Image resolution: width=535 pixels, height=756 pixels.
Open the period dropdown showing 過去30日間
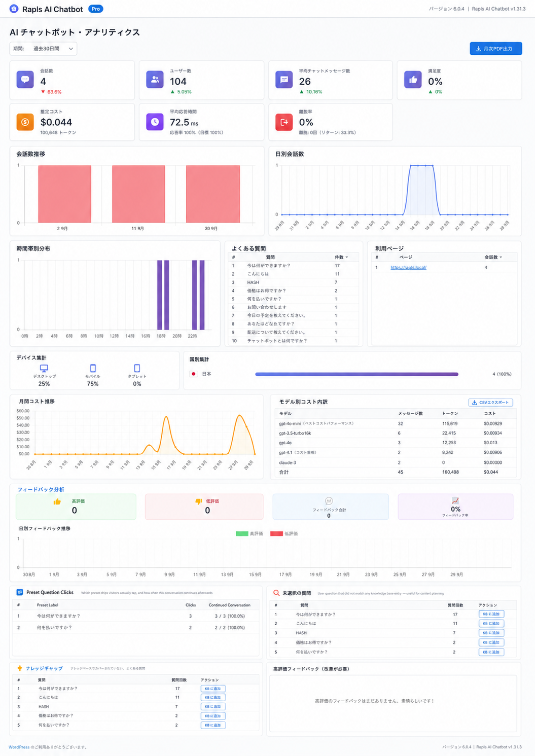point(43,49)
